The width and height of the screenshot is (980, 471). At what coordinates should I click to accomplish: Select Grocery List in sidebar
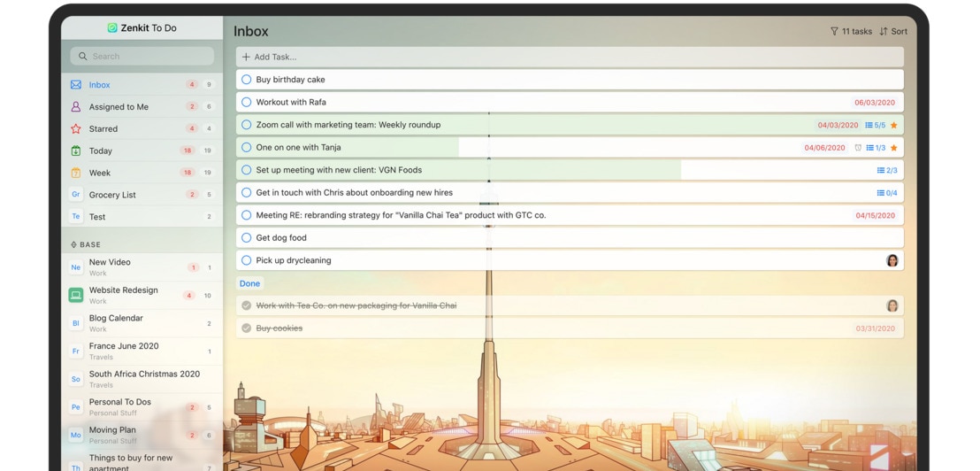tap(112, 195)
